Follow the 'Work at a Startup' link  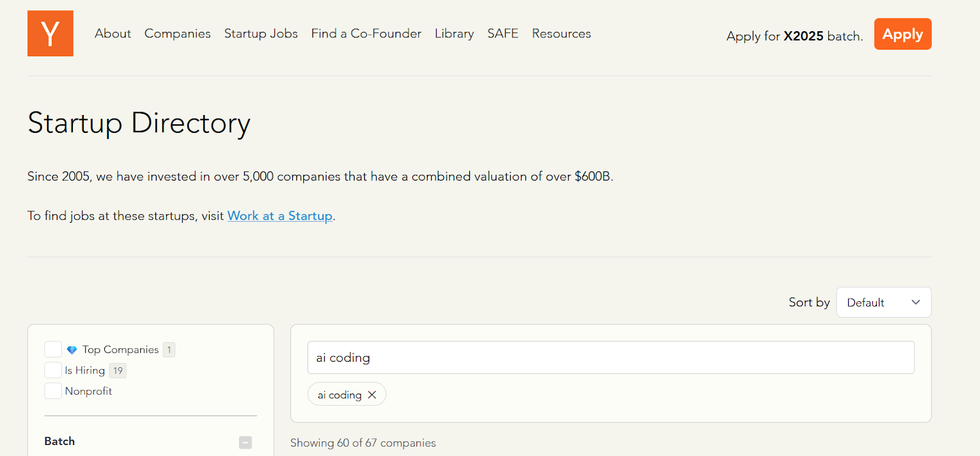(x=280, y=216)
